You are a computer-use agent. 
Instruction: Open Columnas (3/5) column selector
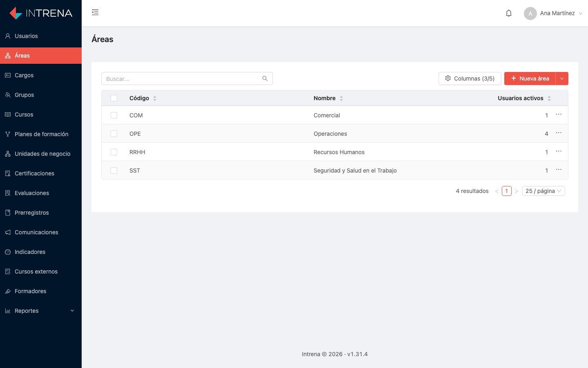[470, 79]
